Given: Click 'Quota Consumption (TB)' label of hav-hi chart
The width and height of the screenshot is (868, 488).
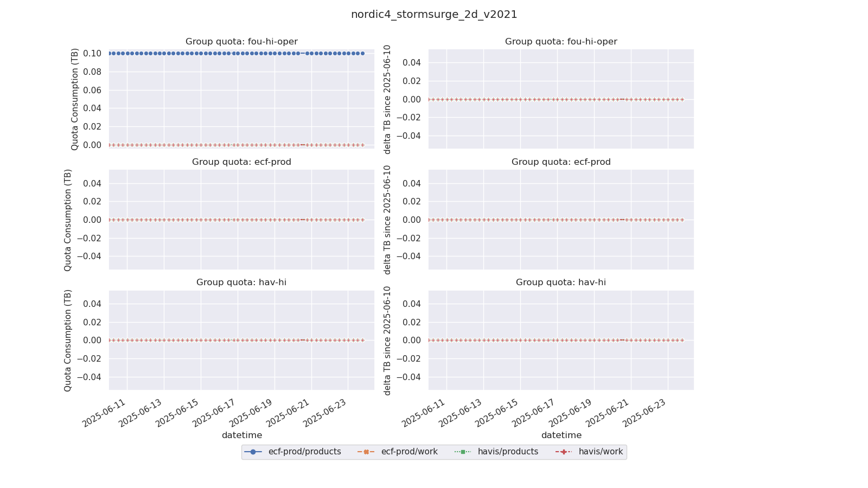Looking at the screenshot, I should coord(68,340).
